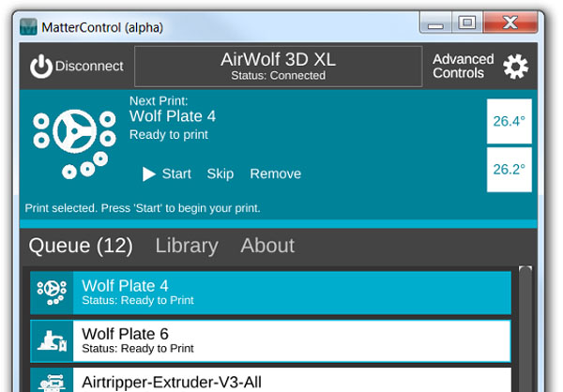
Task: Select Wolf Plate 6 row name in queue
Action: coord(125,334)
